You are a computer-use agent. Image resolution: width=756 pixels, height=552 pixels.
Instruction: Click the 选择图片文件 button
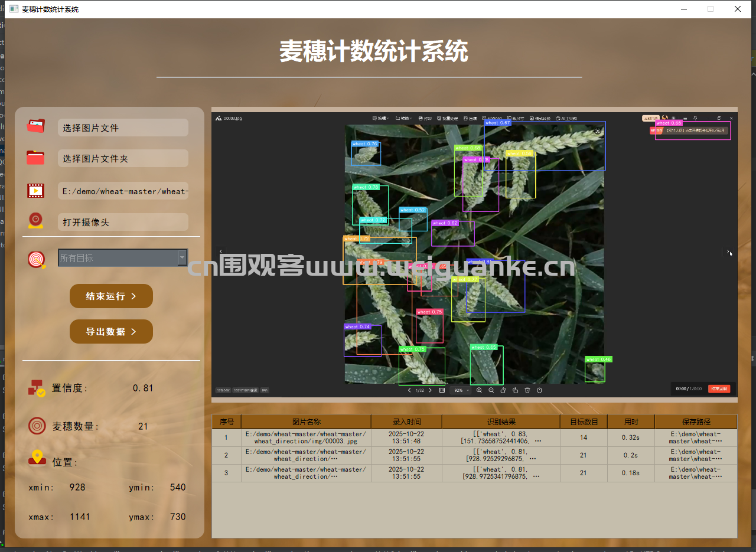pos(123,128)
